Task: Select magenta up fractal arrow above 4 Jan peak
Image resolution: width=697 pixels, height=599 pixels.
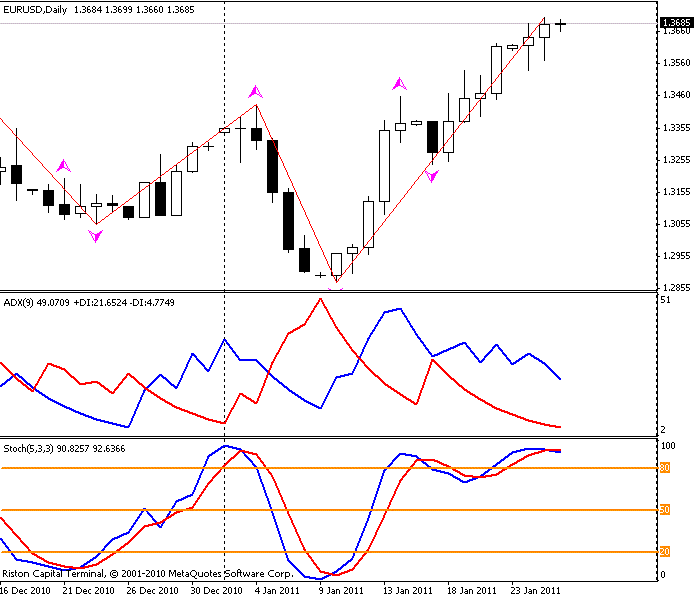Action: tap(256, 92)
